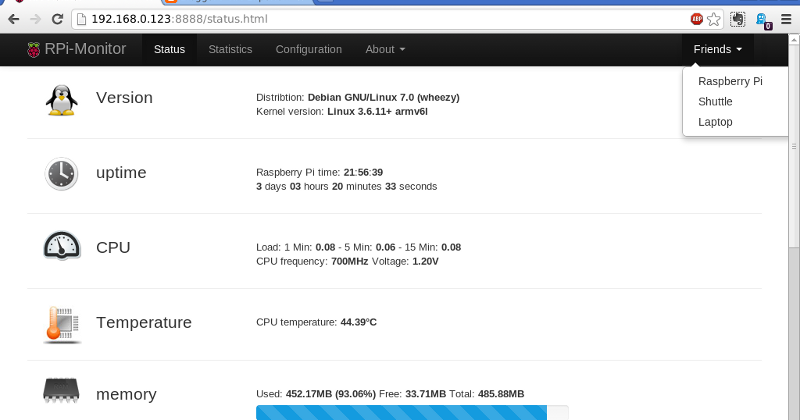Click the page icon in address bar
Image resolution: width=800 pixels, height=420 pixels.
click(81, 19)
